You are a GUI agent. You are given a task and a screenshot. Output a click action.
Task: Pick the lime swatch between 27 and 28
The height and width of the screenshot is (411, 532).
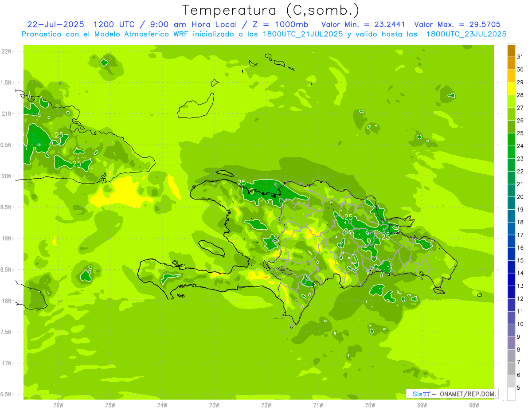coord(511,102)
